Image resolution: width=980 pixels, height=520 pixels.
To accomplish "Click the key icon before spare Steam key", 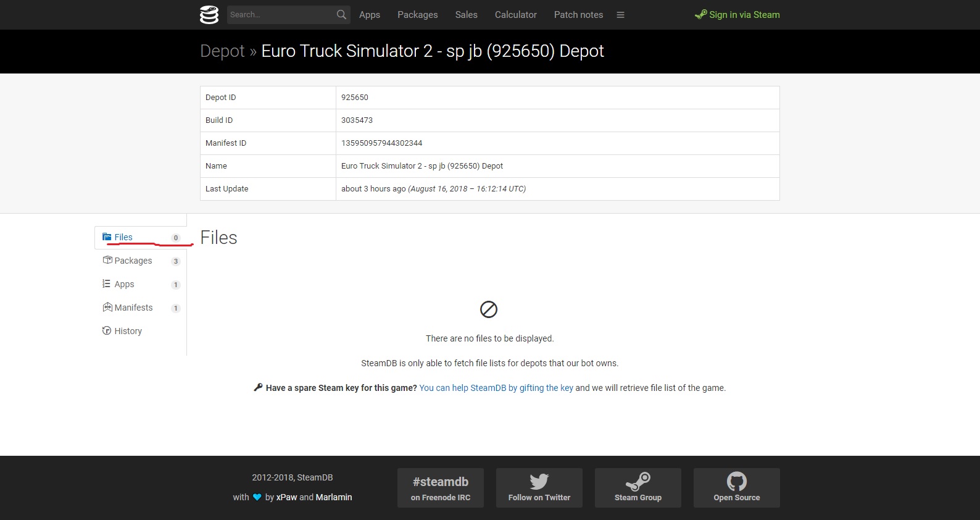I will pos(258,387).
